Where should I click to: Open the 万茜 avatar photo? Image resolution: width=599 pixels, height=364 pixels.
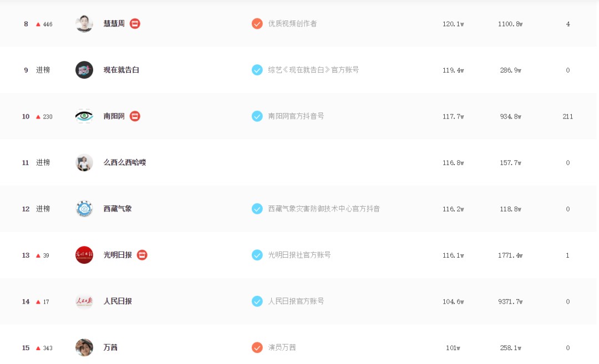[x=84, y=347]
